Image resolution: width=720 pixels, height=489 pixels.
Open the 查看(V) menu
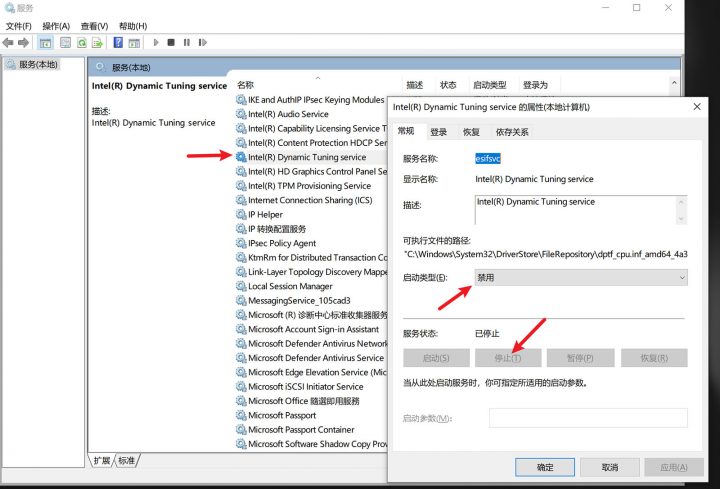94,26
